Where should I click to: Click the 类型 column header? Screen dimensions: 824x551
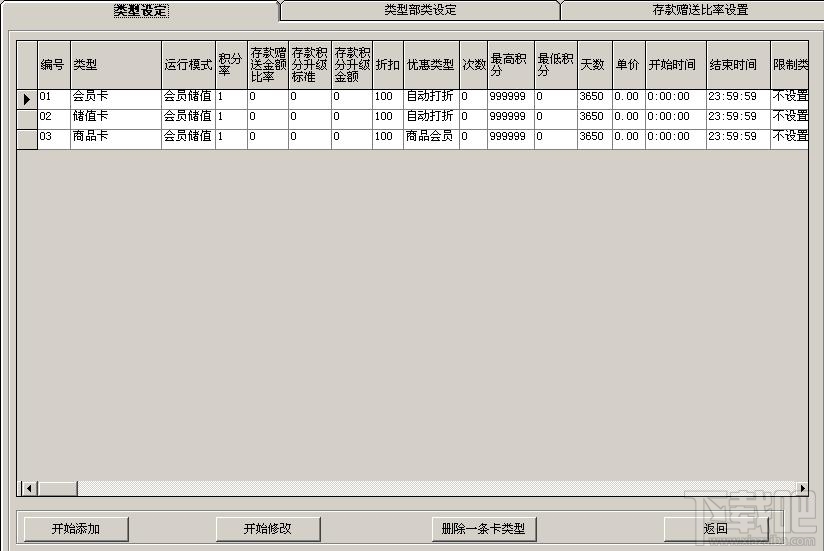[x=116, y=65]
